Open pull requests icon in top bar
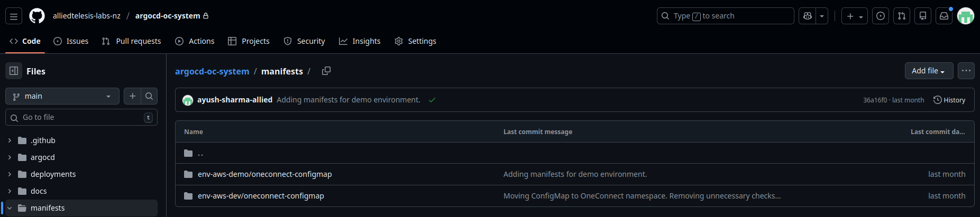980x217 pixels. click(x=902, y=16)
